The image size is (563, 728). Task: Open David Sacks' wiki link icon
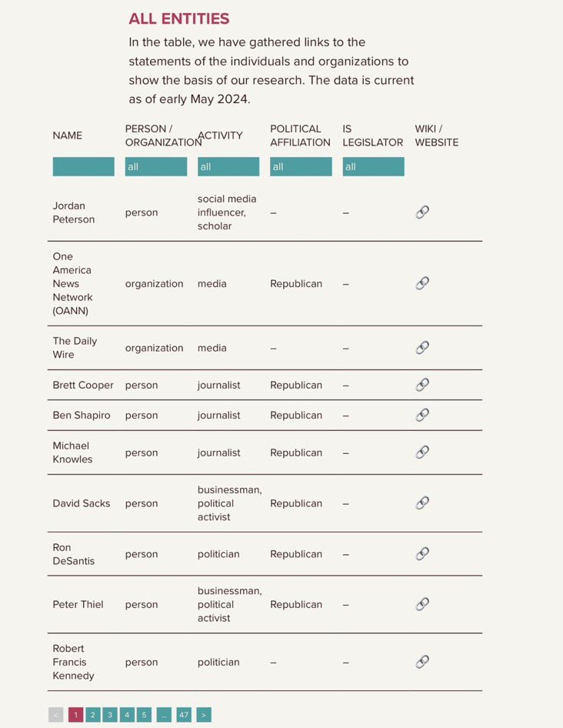coord(422,503)
